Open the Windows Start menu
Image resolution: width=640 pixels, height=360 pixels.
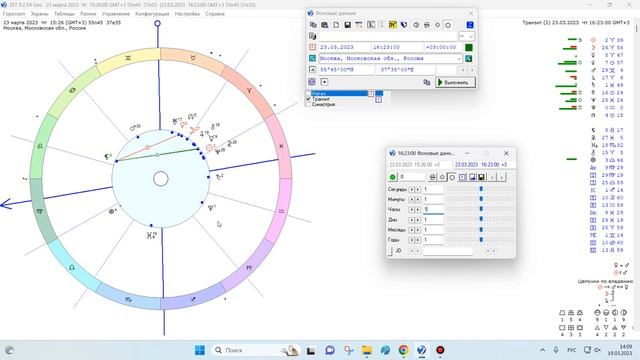click(200, 350)
